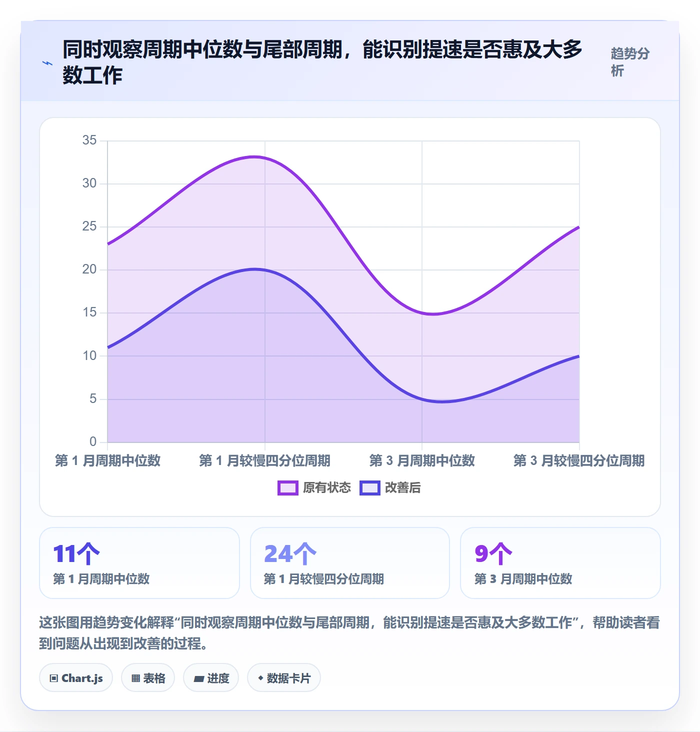The width and height of the screenshot is (700, 732).
Task: Click the 24个 stat value
Action: pos(290,553)
